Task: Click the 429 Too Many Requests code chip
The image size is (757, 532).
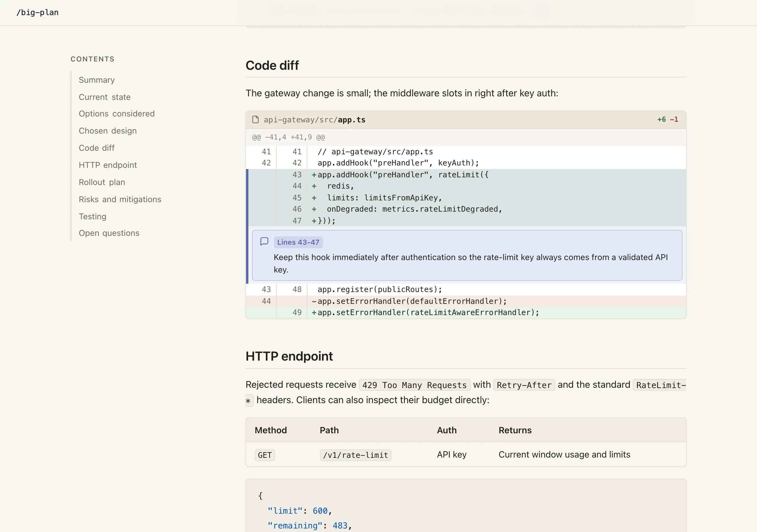Action: [415, 385]
